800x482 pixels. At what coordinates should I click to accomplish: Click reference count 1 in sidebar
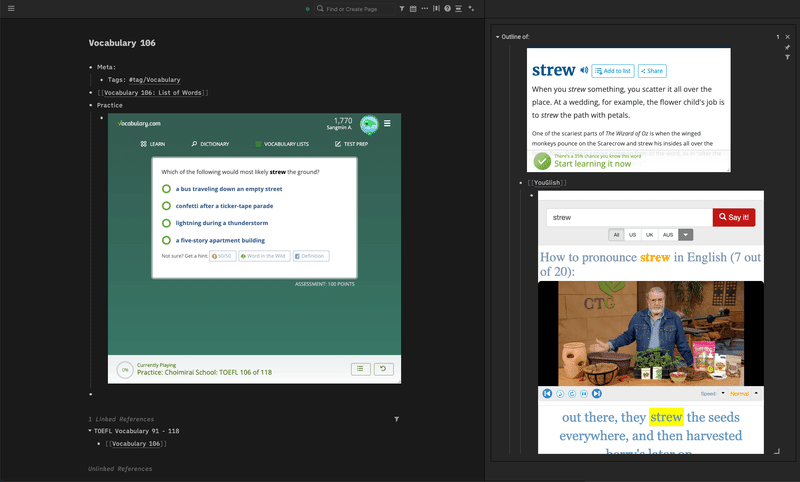(x=778, y=37)
